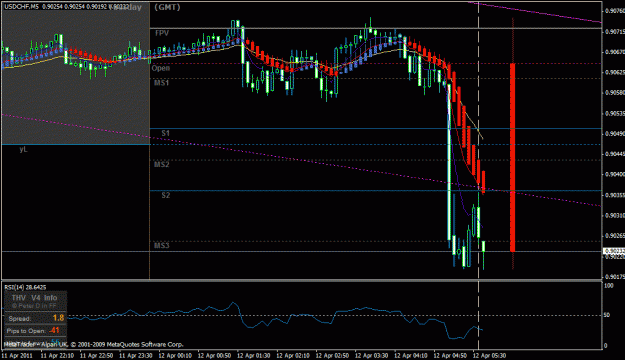
Task: Click the Pips to Open value -41
Action: click(54, 330)
